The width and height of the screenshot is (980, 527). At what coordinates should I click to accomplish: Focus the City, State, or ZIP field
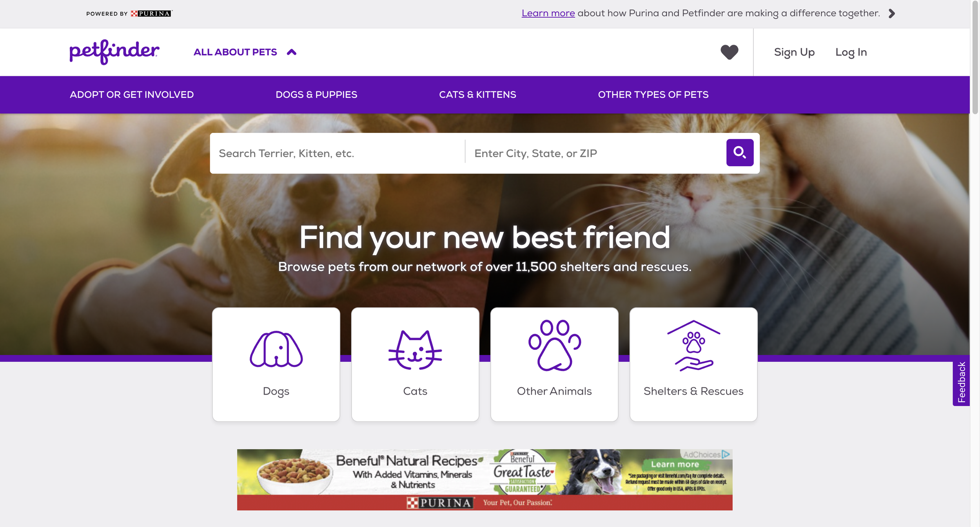[x=595, y=153]
